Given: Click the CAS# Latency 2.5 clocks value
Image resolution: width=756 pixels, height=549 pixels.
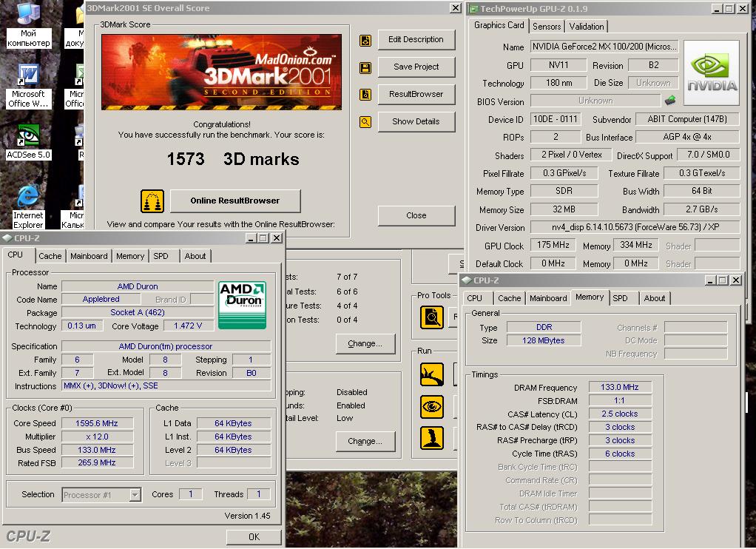Looking at the screenshot, I should coord(620,414).
